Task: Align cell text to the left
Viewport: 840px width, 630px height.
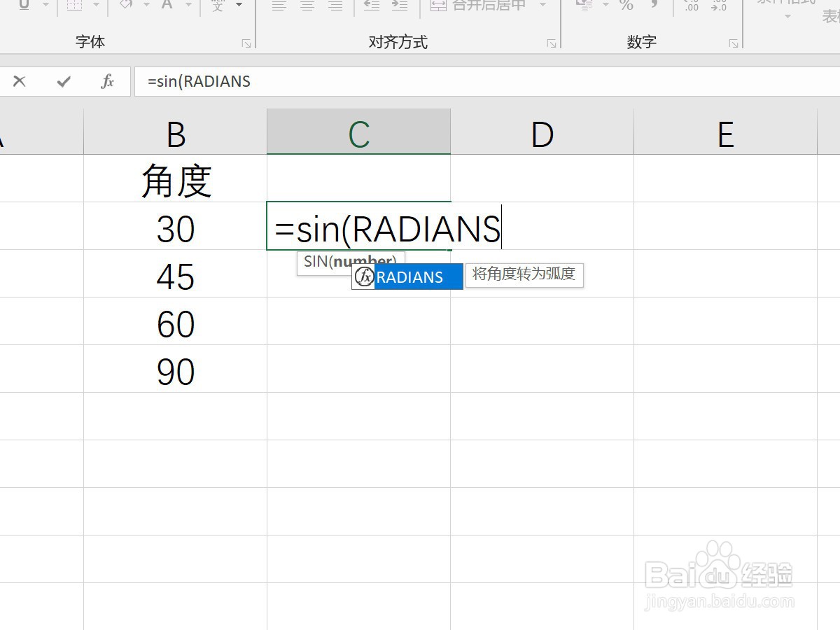Action: tap(279, 6)
